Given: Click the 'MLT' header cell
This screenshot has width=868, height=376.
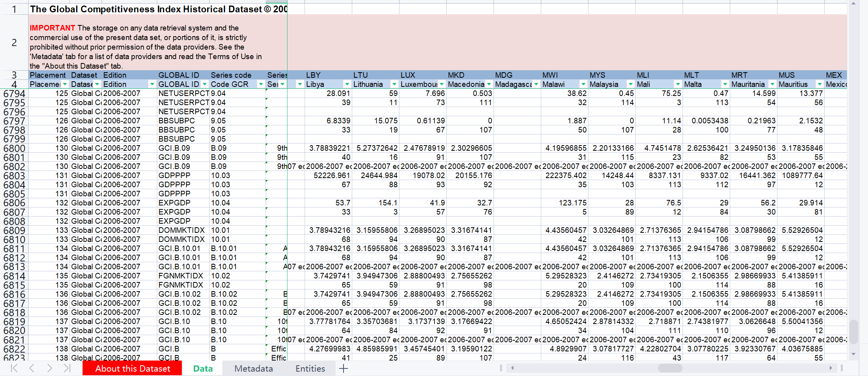Looking at the screenshot, I should tap(706, 75).
